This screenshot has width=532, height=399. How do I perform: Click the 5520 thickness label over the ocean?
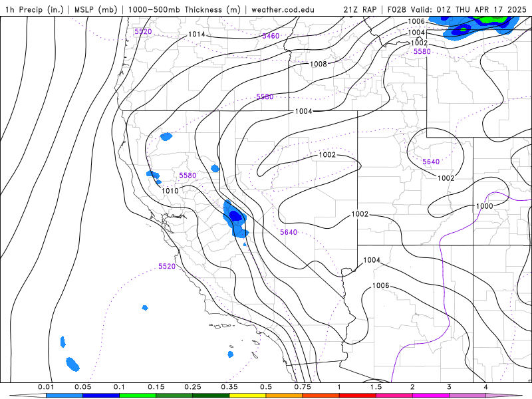(167, 267)
